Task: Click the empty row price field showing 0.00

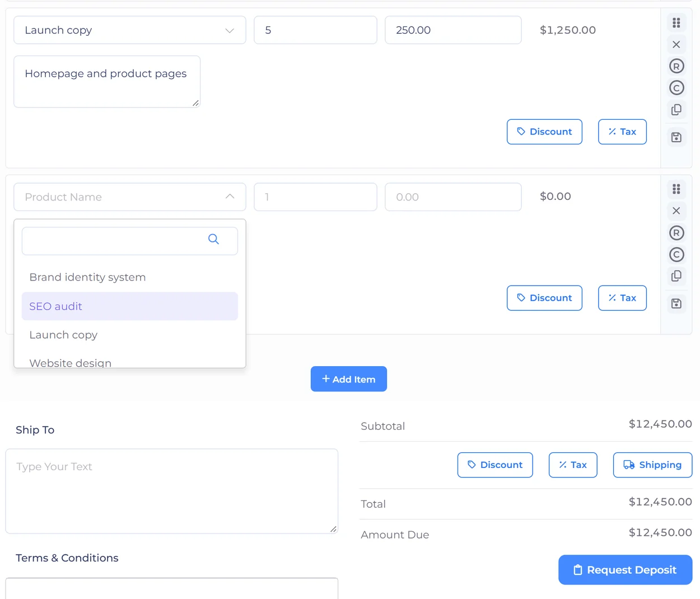Action: click(453, 197)
